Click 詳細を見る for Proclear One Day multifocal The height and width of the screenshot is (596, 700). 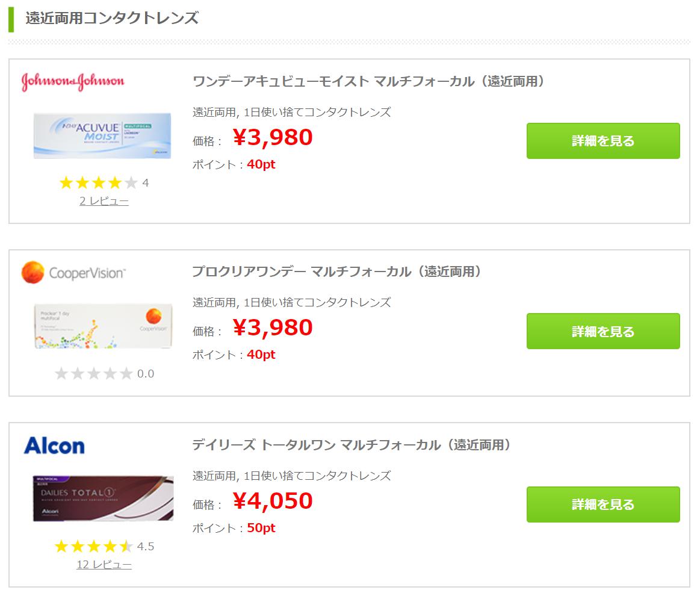click(x=603, y=331)
